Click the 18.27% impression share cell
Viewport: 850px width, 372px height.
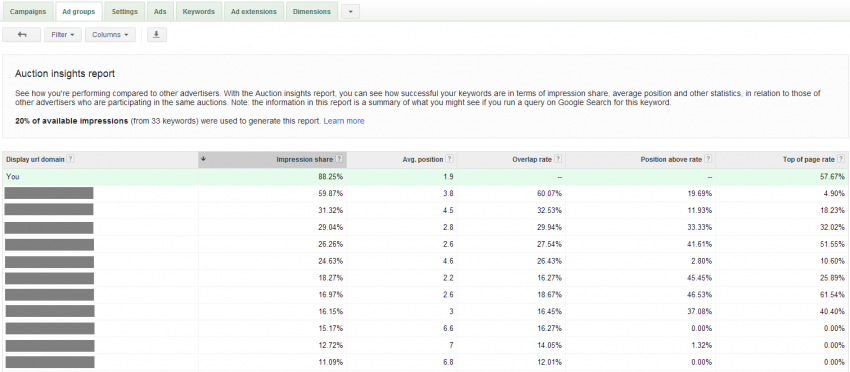click(x=331, y=278)
